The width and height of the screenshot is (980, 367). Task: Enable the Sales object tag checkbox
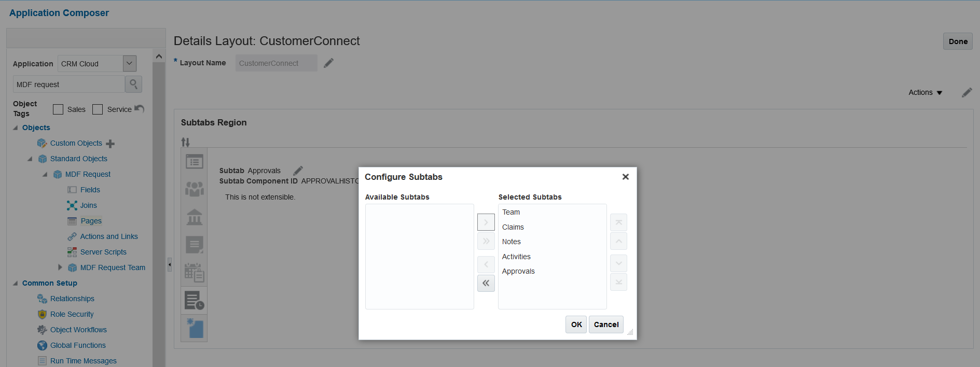(x=58, y=109)
